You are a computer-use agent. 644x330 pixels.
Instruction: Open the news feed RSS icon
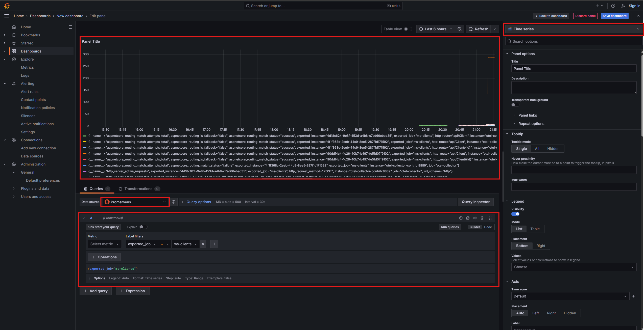point(623,6)
